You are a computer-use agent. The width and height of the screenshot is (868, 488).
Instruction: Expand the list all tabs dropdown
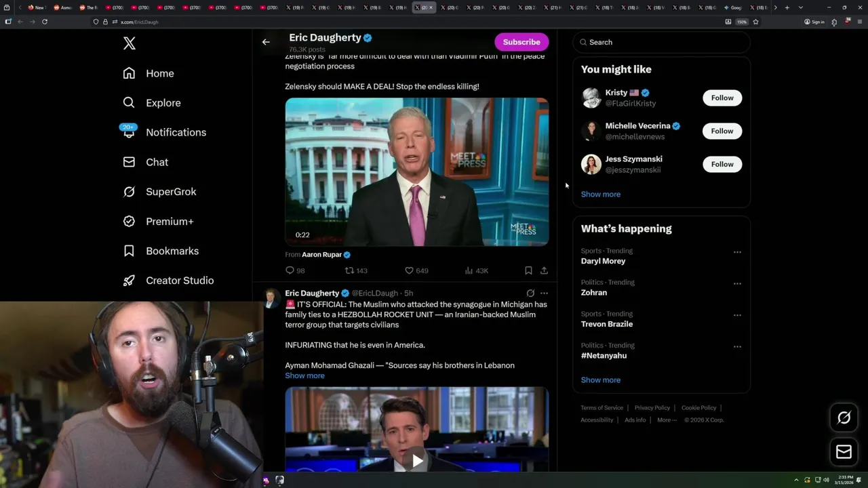[x=801, y=7]
